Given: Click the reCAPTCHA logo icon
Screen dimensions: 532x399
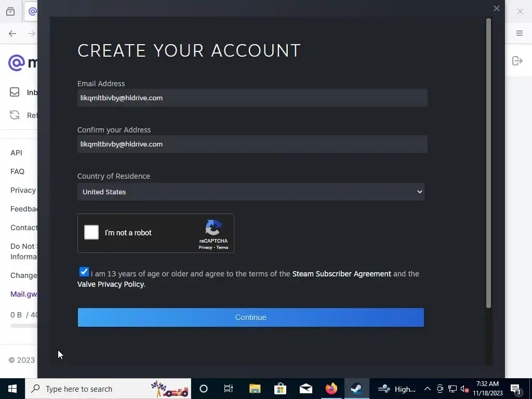Looking at the screenshot, I should (x=214, y=228).
